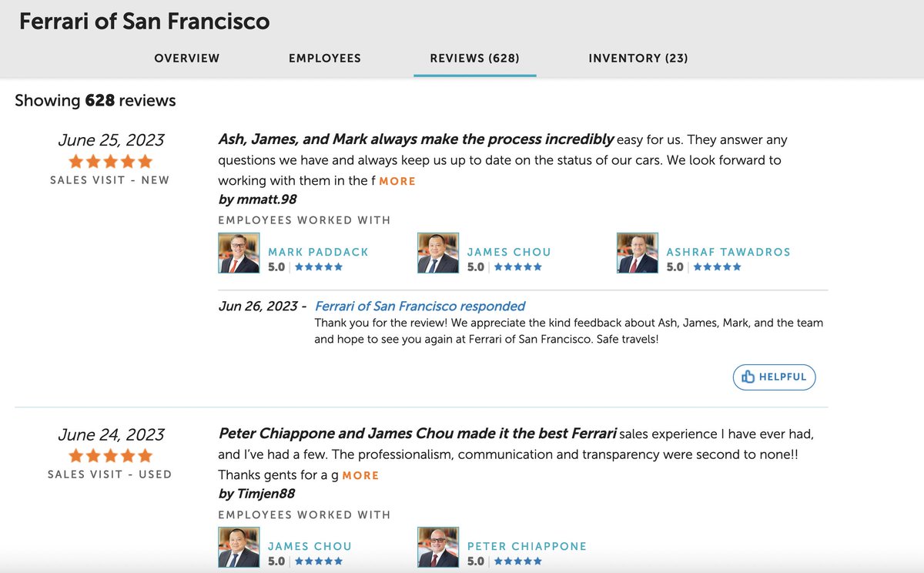This screenshot has height=573, width=924.
Task: Click the SALES VISIT - NEW label
Action: pos(110,180)
